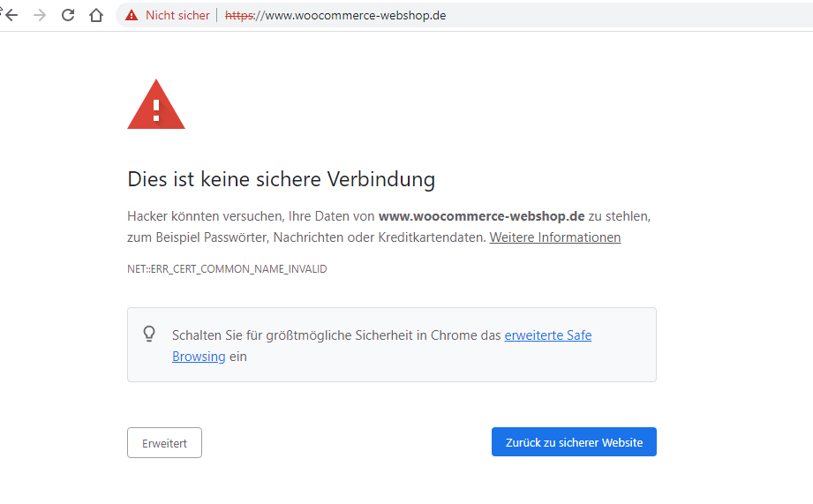Select the URL www.woocommerce-webshop.de in address bar
The width and height of the screenshot is (813, 504).
pyautogui.click(x=335, y=16)
